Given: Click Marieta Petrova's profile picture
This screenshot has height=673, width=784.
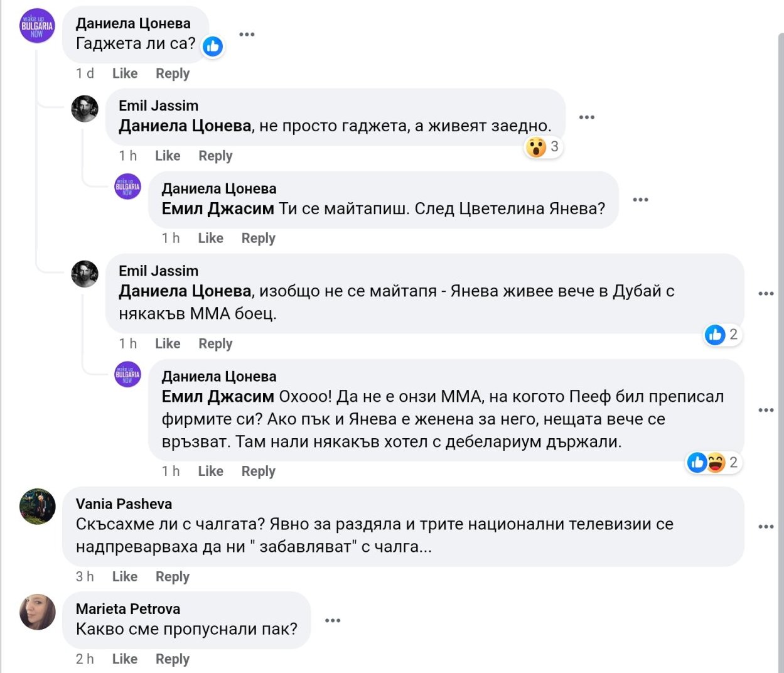Looking at the screenshot, I should coord(38,611).
